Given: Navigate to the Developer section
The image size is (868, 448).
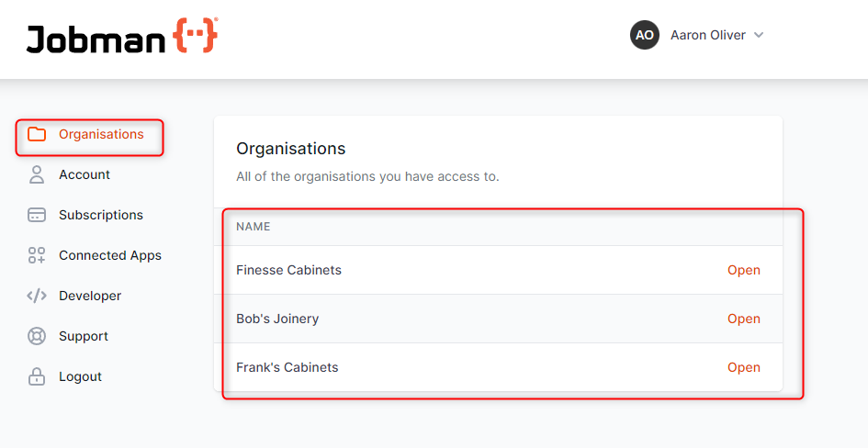Looking at the screenshot, I should tap(90, 296).
